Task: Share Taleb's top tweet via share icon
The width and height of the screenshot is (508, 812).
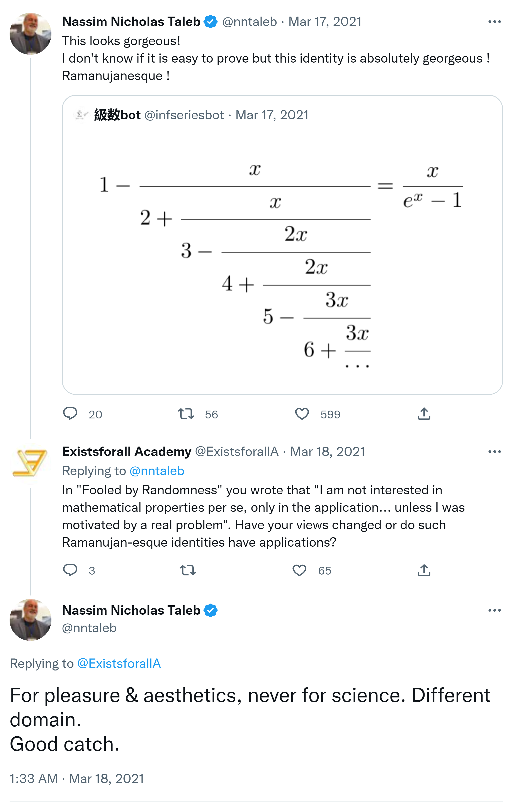Action: coord(424,414)
